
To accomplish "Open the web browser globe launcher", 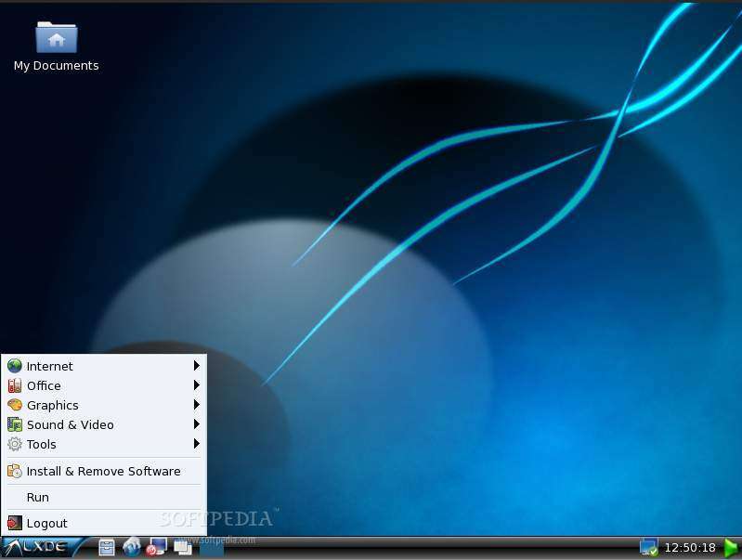I will [132, 547].
